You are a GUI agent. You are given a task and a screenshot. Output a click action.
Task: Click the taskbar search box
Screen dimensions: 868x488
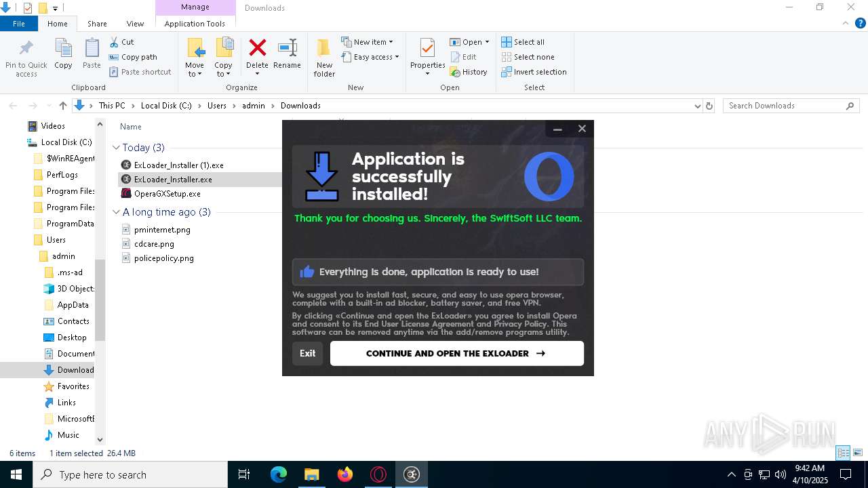click(130, 474)
